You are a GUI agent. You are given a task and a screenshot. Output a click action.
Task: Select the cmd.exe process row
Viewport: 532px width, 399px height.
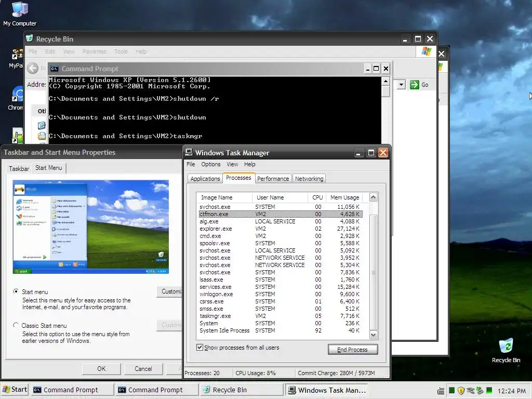280,236
